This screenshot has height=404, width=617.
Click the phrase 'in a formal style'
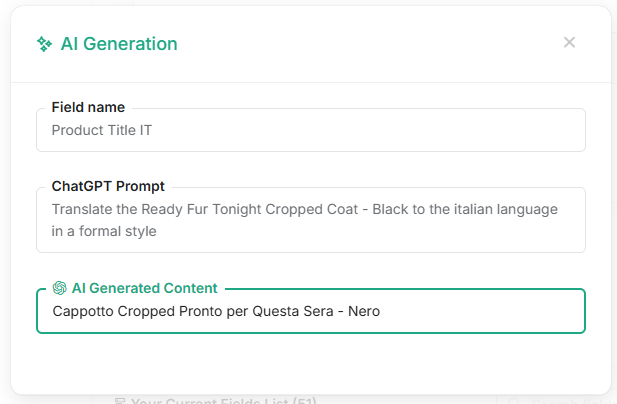coord(104,231)
